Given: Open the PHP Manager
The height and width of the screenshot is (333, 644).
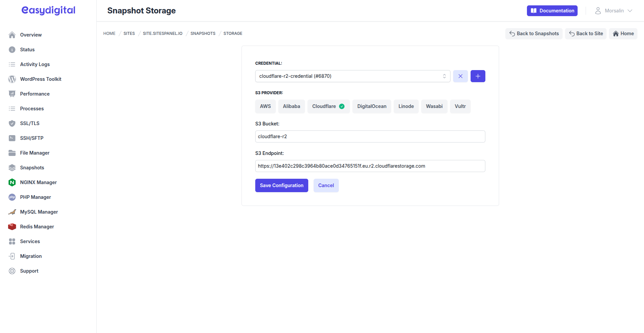Looking at the screenshot, I should (12, 197).
